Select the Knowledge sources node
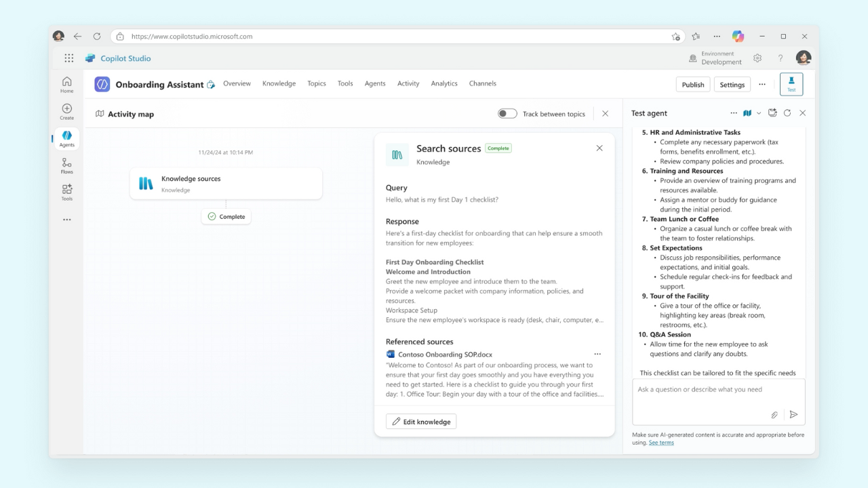The image size is (868, 488). tap(226, 184)
